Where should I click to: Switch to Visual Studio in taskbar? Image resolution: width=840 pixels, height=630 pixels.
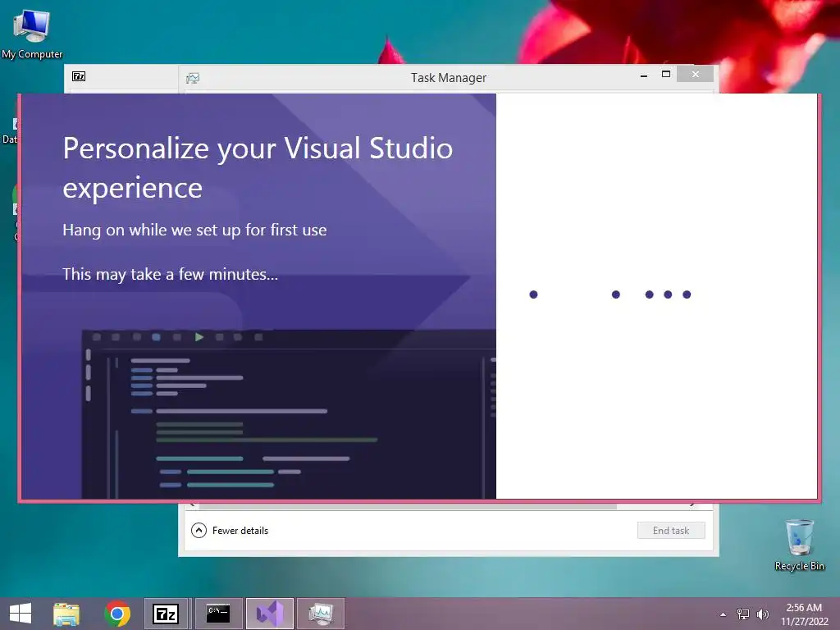click(269, 614)
